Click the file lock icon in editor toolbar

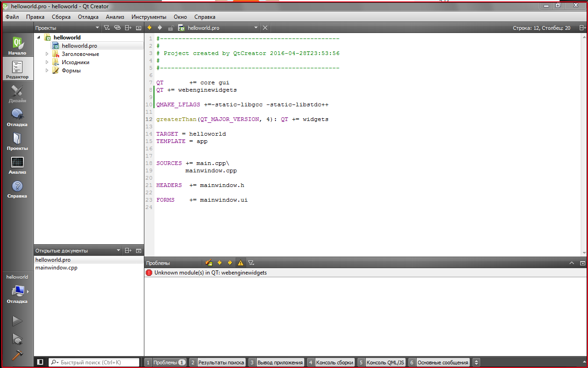[x=170, y=28]
